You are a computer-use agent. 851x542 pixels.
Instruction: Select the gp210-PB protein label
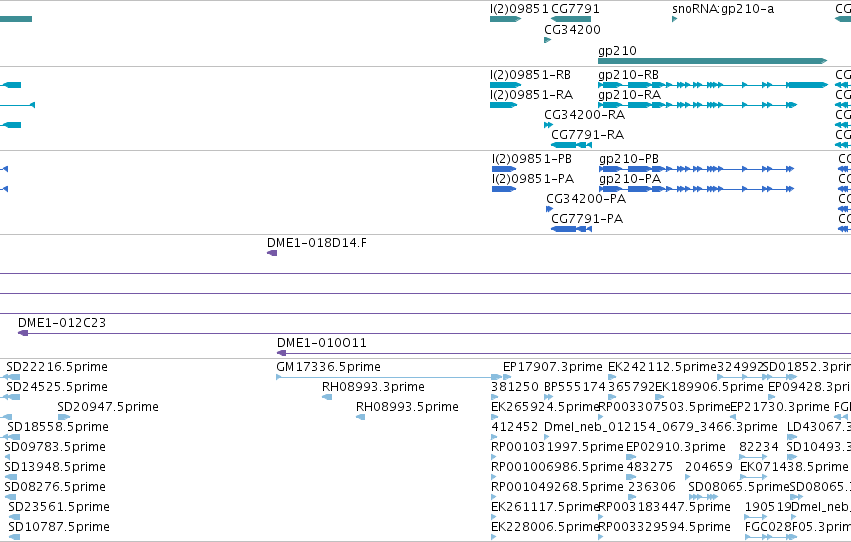pos(629,159)
